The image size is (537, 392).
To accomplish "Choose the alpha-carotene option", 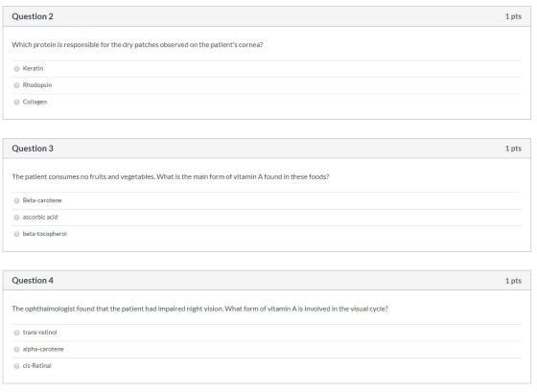I will pyautogui.click(x=16, y=350).
